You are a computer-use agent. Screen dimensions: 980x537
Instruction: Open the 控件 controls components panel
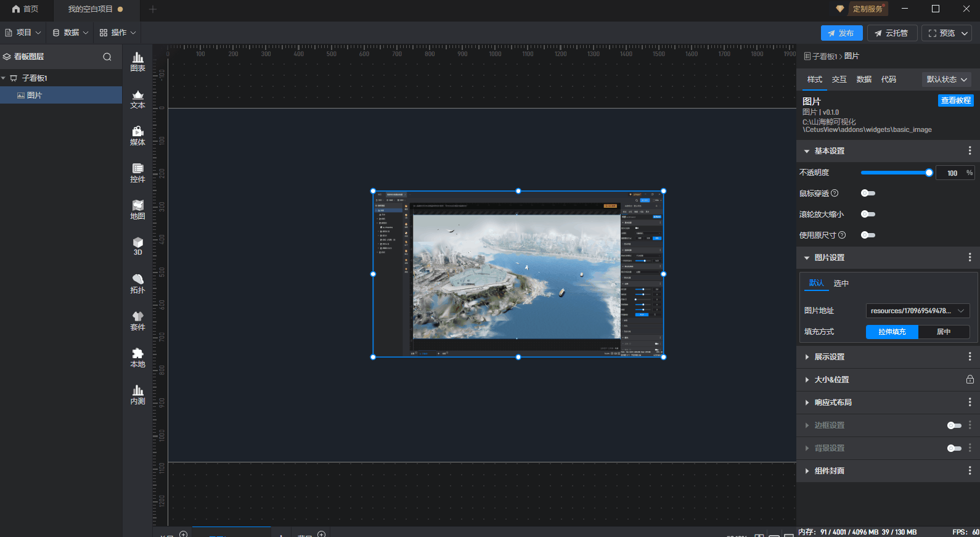click(137, 173)
